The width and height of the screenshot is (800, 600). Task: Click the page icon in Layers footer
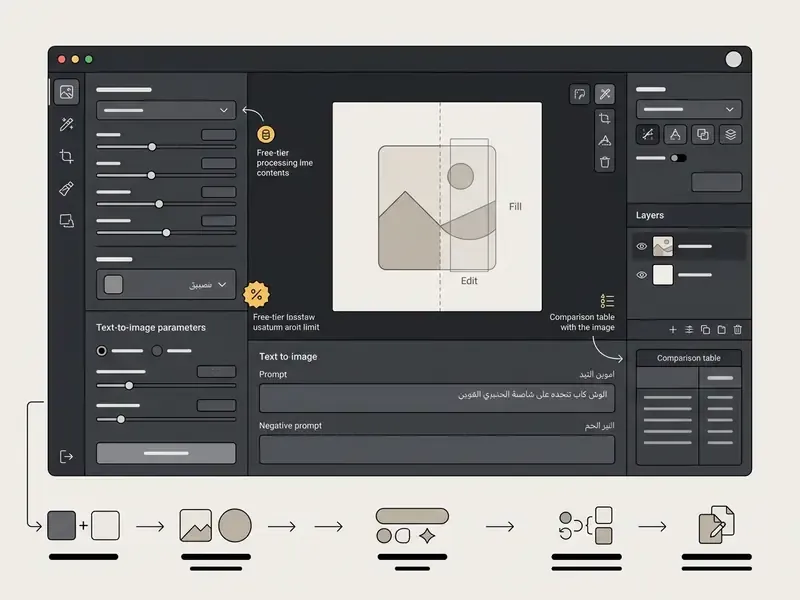pos(721,330)
